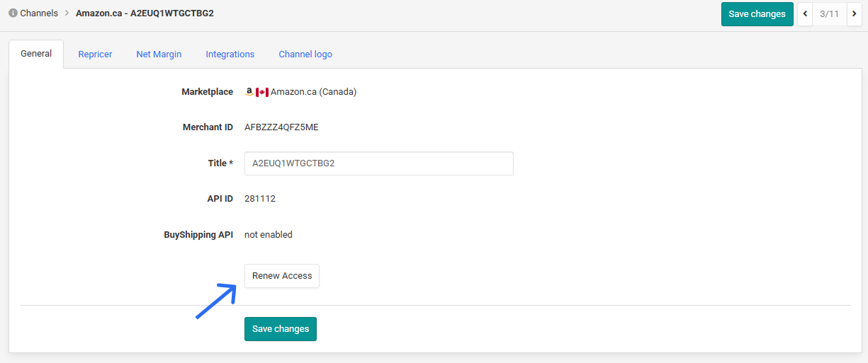Focus the Title input field
The height and width of the screenshot is (363, 868).
pos(379,163)
